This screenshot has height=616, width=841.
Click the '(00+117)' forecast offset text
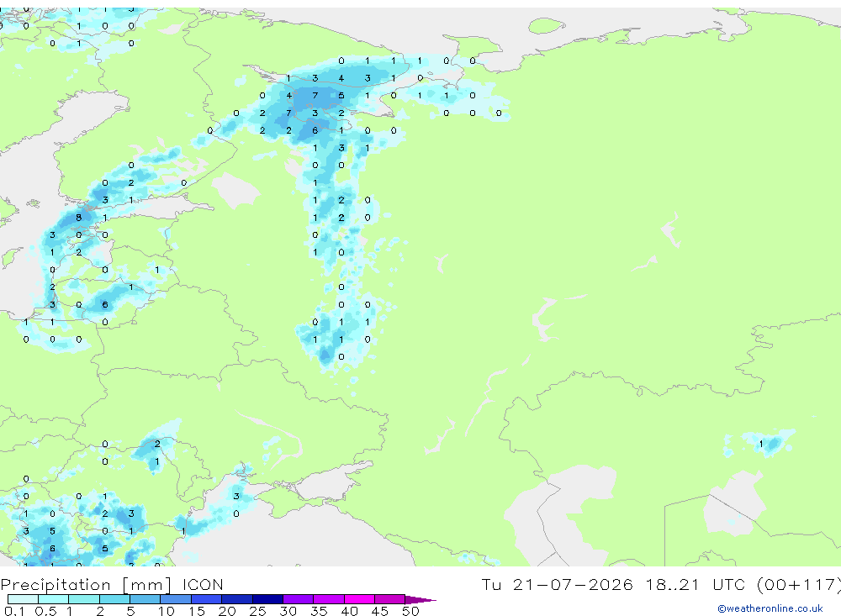pos(798,585)
